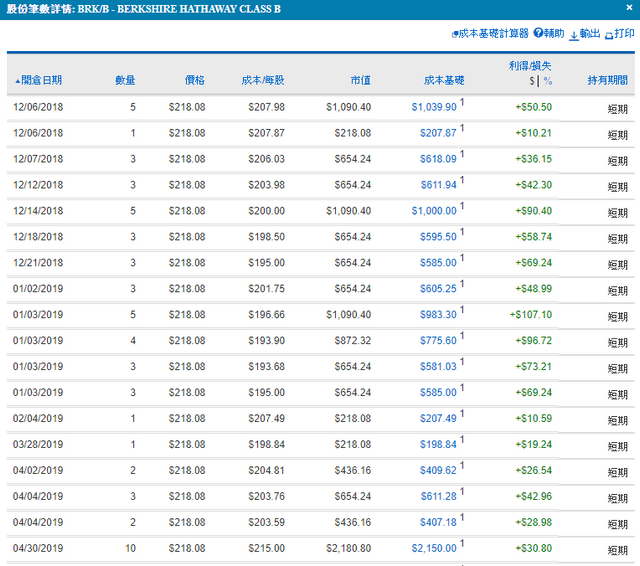
Task: Sort by 市值 column header
Action: coord(361,80)
